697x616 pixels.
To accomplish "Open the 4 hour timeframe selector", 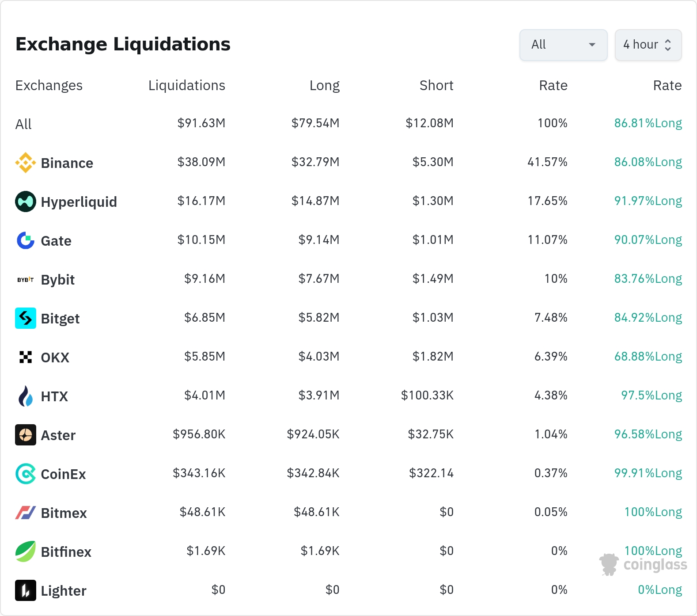I will click(648, 45).
